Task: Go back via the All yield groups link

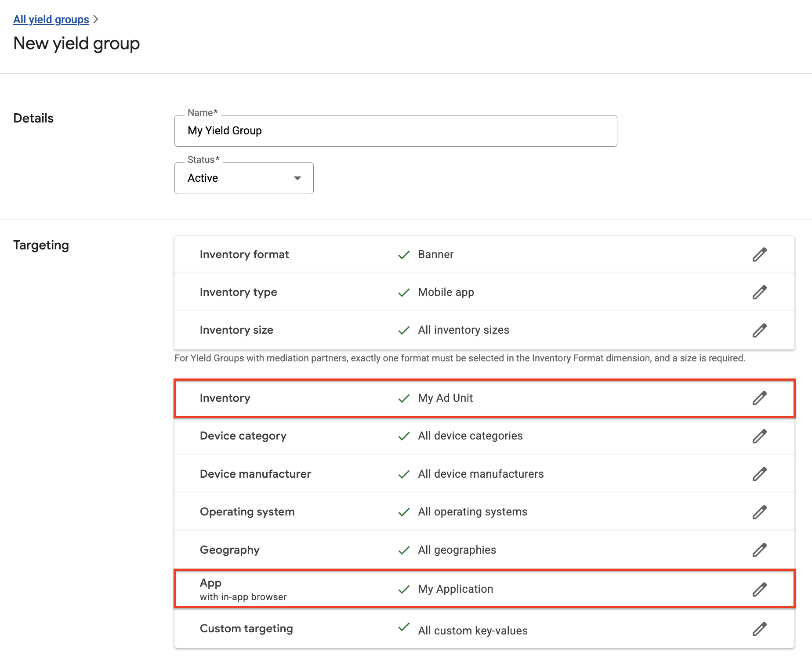Action: pos(51,19)
